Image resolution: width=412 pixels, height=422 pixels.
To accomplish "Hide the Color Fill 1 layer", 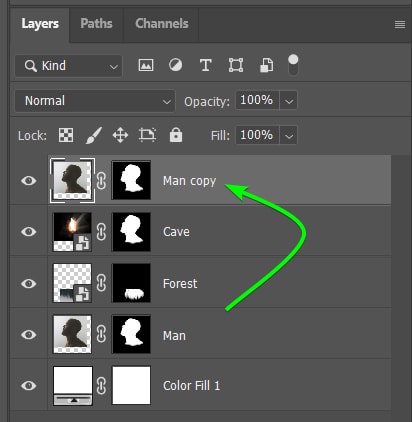I will click(x=29, y=386).
